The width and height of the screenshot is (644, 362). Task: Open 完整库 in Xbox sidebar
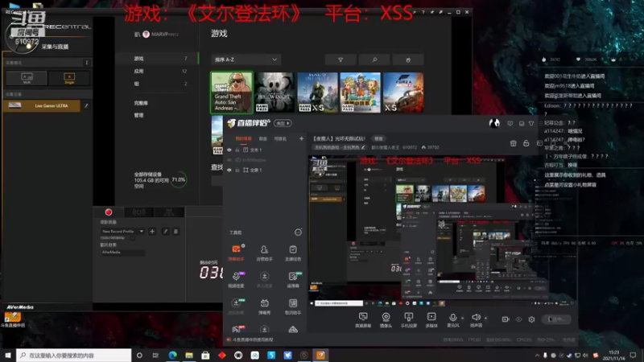(x=142, y=103)
